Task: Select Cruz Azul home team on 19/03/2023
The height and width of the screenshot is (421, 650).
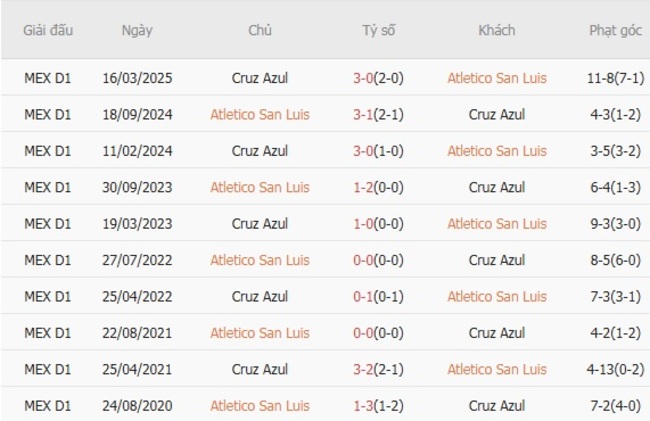Action: pyautogui.click(x=260, y=224)
